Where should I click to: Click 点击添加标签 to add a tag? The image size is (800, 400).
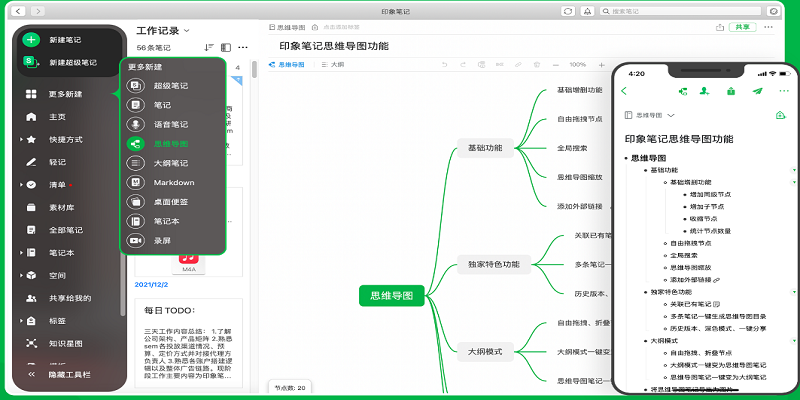341,27
